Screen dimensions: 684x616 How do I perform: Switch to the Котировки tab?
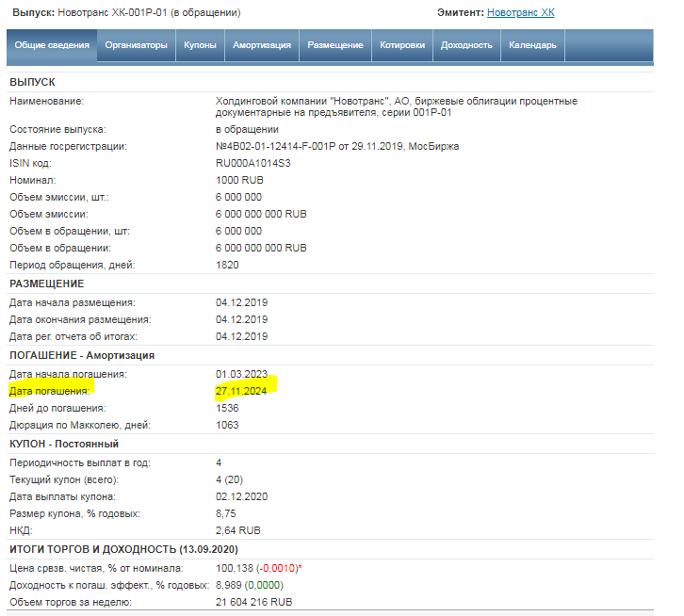point(402,45)
